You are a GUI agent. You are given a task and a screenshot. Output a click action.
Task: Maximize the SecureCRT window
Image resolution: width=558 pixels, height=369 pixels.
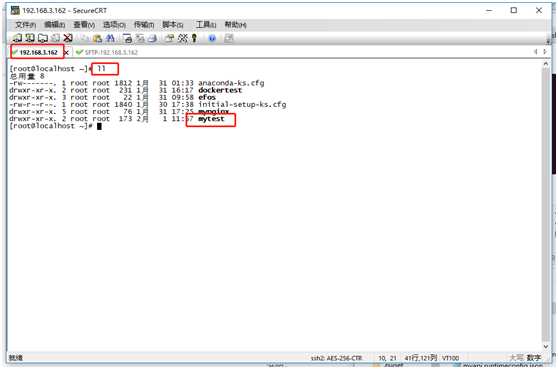[514, 10]
